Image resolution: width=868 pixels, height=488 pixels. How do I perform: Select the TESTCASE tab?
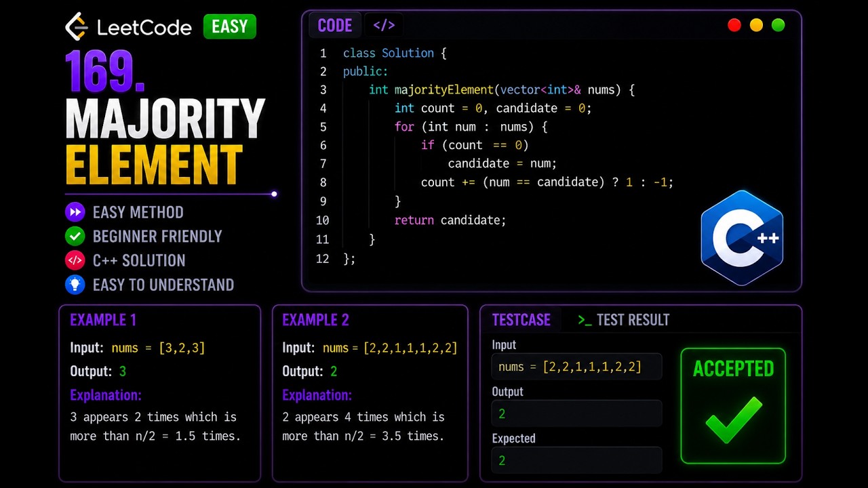click(x=521, y=320)
